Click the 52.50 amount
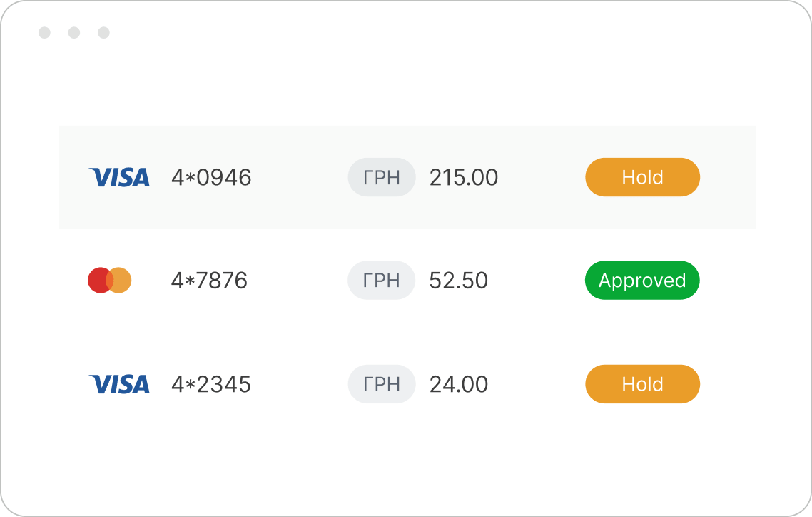 click(458, 281)
